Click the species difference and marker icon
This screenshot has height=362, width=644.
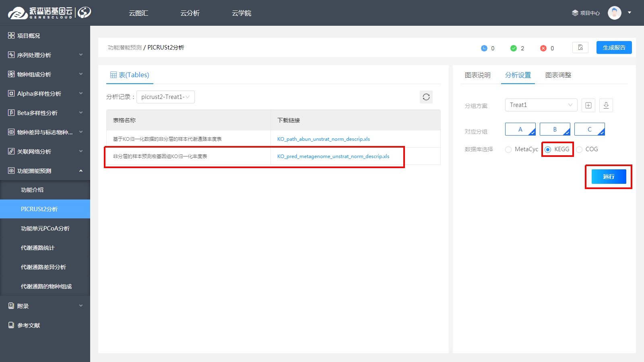(11, 132)
